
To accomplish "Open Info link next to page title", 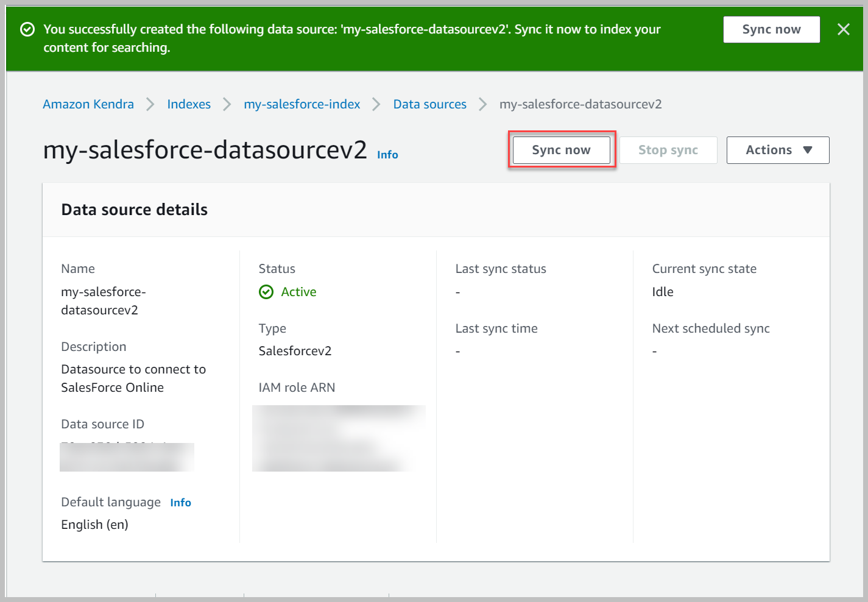I will click(x=387, y=155).
